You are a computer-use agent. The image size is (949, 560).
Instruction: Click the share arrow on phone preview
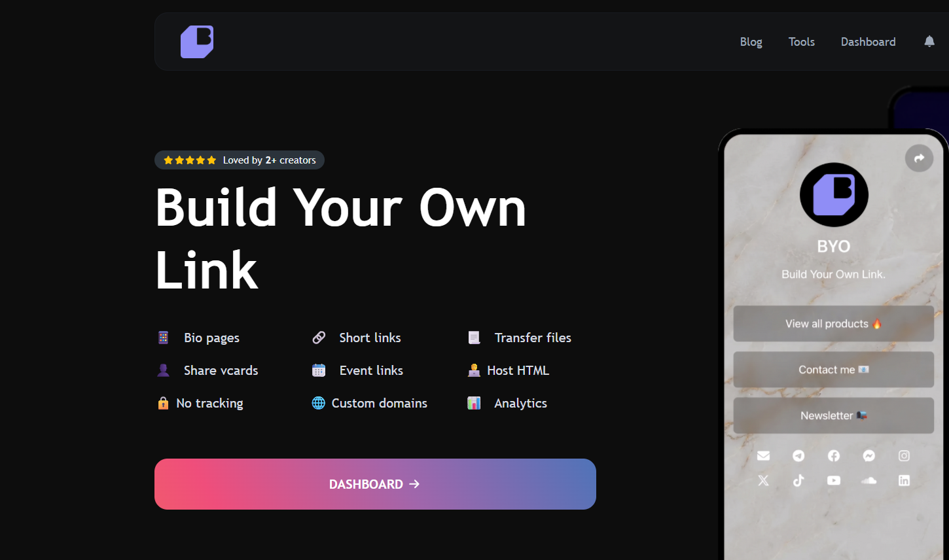tap(919, 158)
